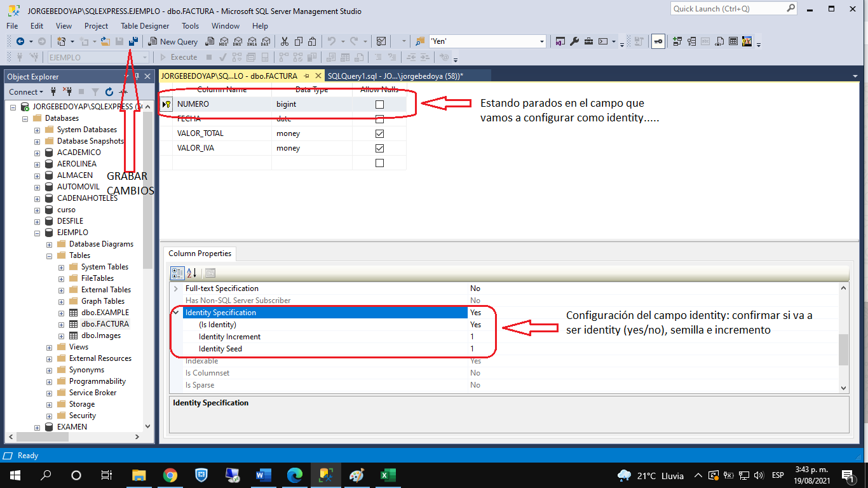This screenshot has height=488, width=868.
Task: Refresh the Object Explorer tree
Action: tap(109, 91)
